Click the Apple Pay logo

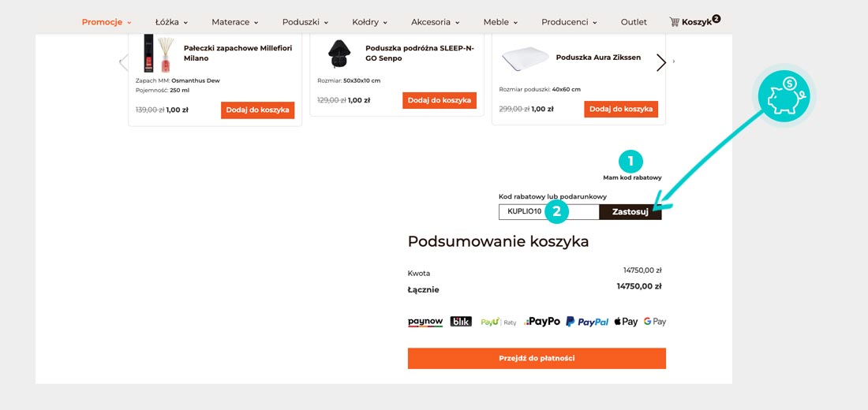[x=625, y=322]
